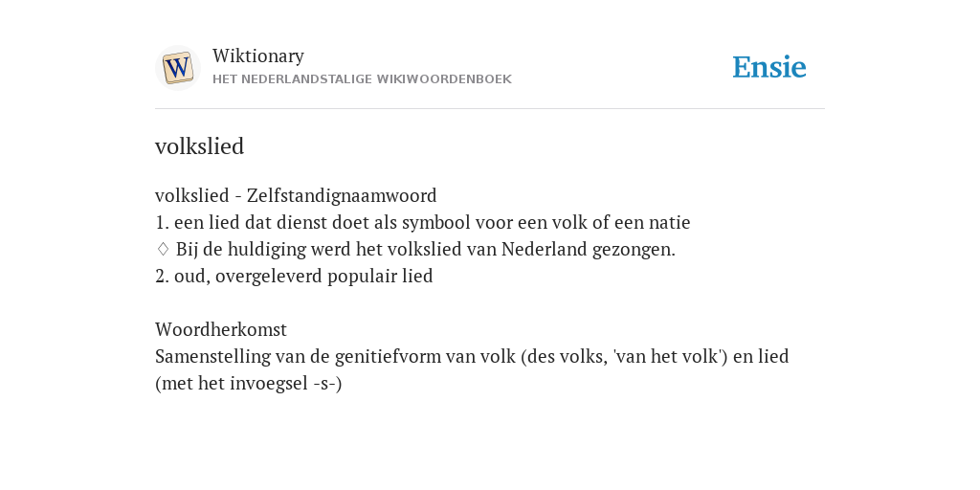The width and height of the screenshot is (980, 490).
Task: Open the Ensie logo link
Action: [x=769, y=68]
